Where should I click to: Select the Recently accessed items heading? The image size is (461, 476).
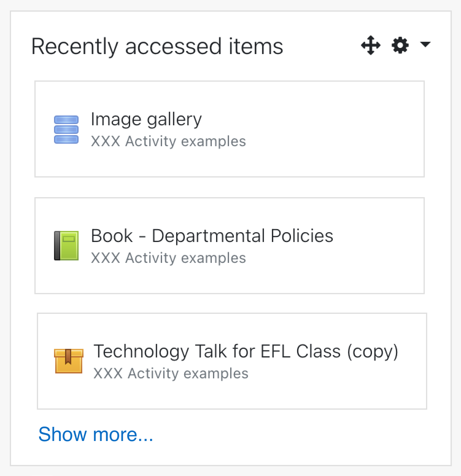pyautogui.click(x=157, y=46)
